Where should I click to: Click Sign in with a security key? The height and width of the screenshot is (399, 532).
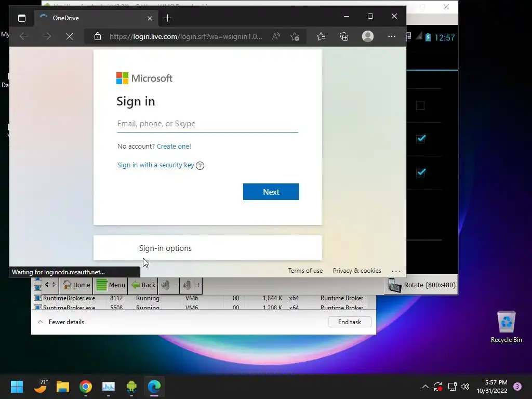pyautogui.click(x=156, y=165)
